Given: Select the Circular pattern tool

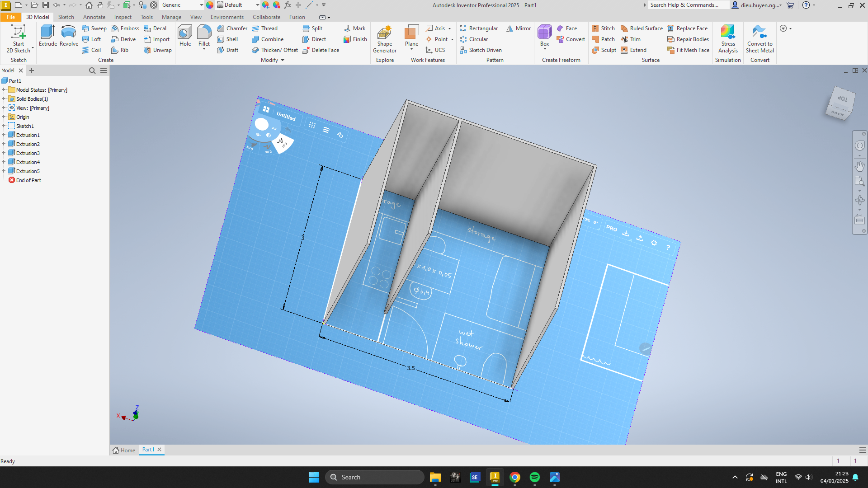Looking at the screenshot, I should coord(474,39).
